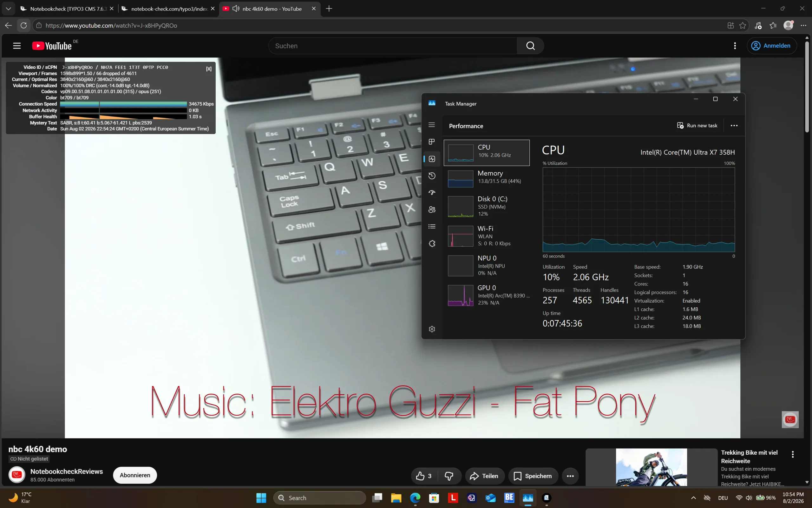Image resolution: width=812 pixels, height=508 pixels.
Task: Switch DEU keyboard language indicator
Action: pyautogui.click(x=723, y=498)
